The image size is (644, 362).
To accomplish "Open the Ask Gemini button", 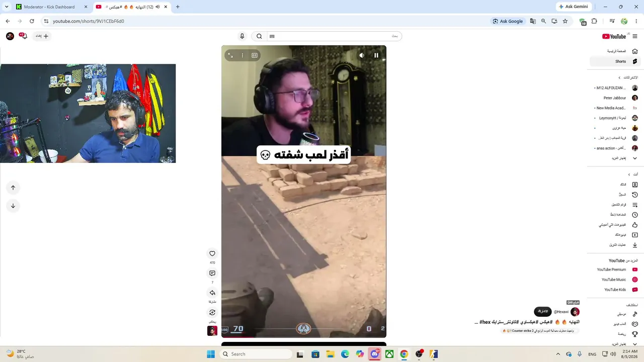I will pyautogui.click(x=573, y=7).
